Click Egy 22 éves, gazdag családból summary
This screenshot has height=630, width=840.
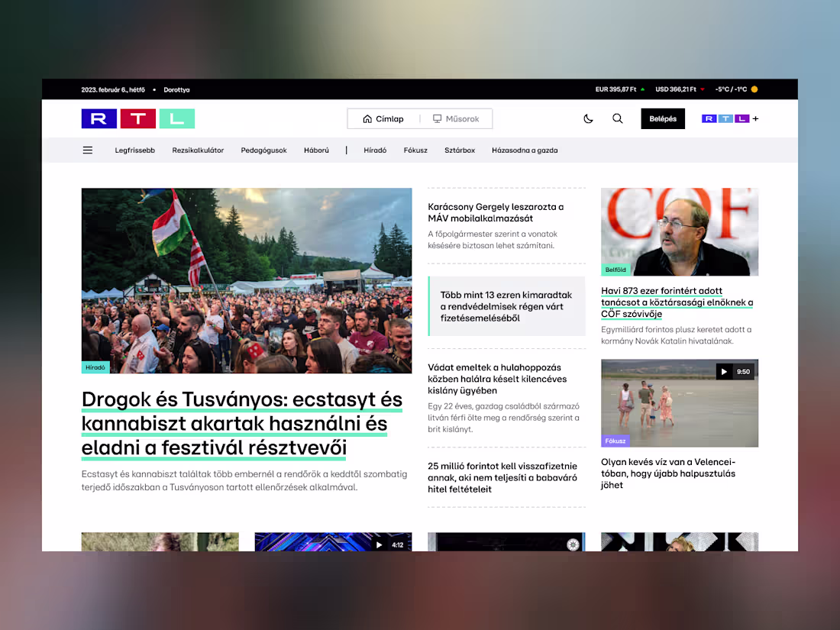tap(503, 417)
